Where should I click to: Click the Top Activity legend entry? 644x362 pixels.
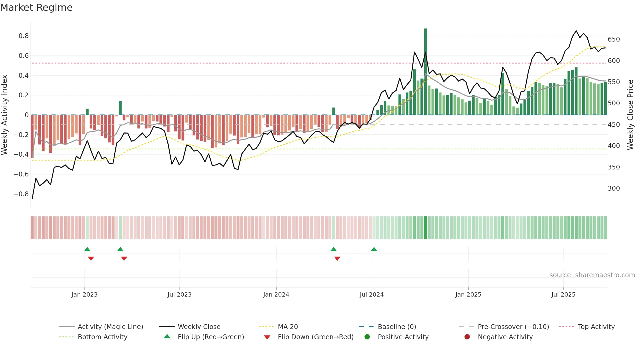pyautogui.click(x=587, y=327)
